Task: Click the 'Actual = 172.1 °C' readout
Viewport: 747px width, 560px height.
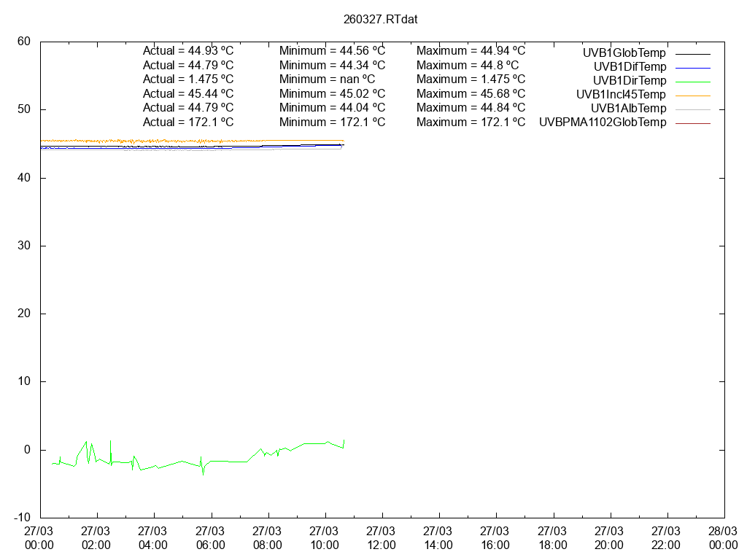Action: (x=187, y=122)
